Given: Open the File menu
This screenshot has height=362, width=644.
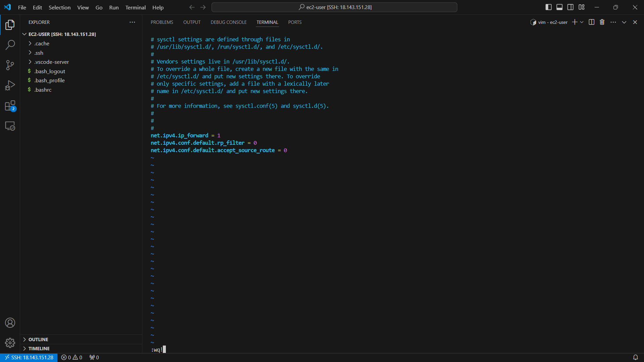Looking at the screenshot, I should pyautogui.click(x=22, y=7).
